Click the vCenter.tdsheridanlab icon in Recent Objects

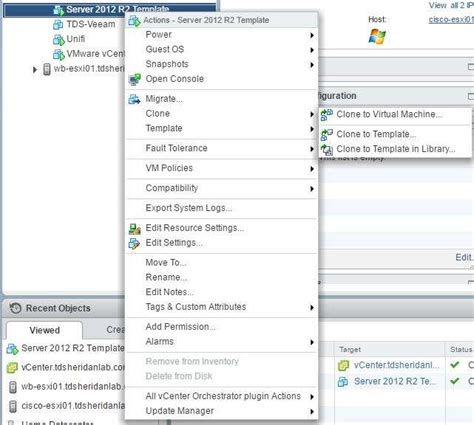pos(12,367)
